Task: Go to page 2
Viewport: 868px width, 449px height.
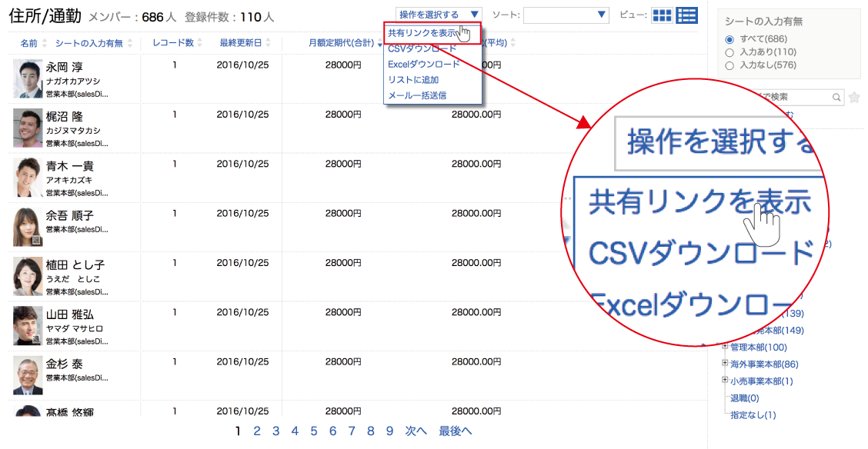Action: [257, 431]
